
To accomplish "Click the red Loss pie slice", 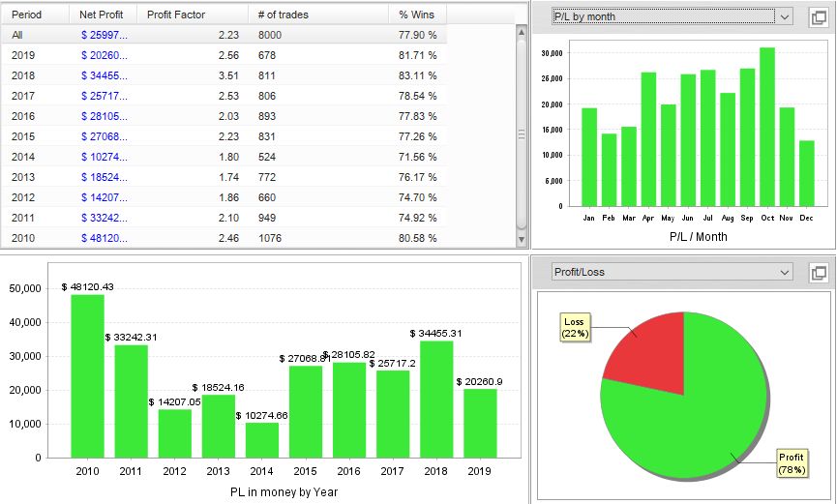I will click(654, 352).
